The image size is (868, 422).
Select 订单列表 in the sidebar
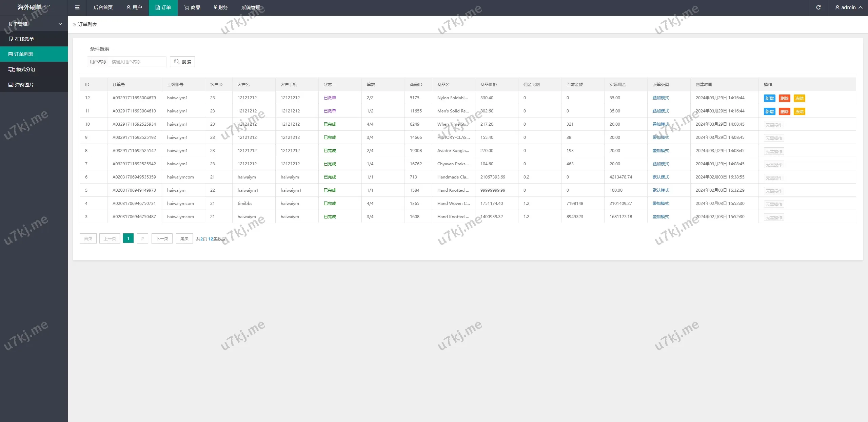[24, 54]
